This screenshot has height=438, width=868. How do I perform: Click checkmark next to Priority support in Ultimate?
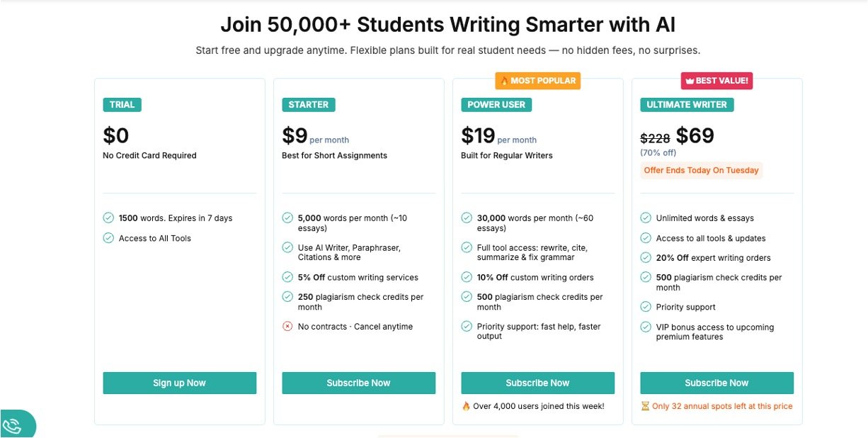pyautogui.click(x=646, y=307)
